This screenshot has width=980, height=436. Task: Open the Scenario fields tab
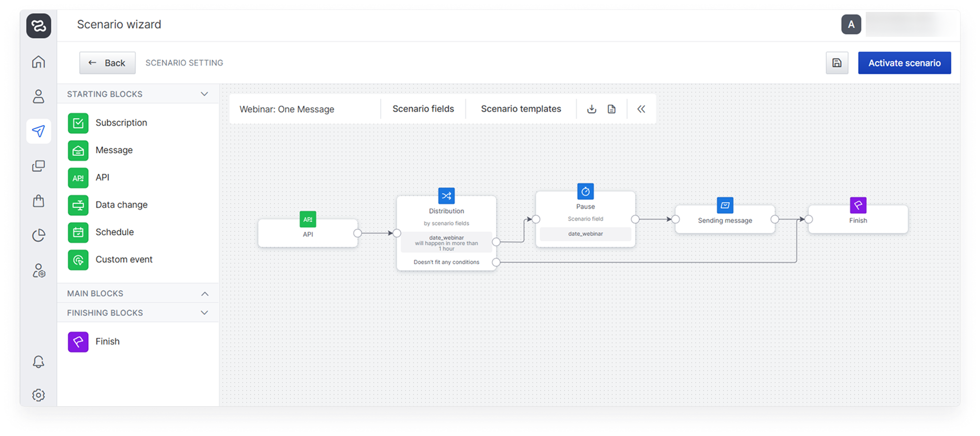pyautogui.click(x=423, y=109)
